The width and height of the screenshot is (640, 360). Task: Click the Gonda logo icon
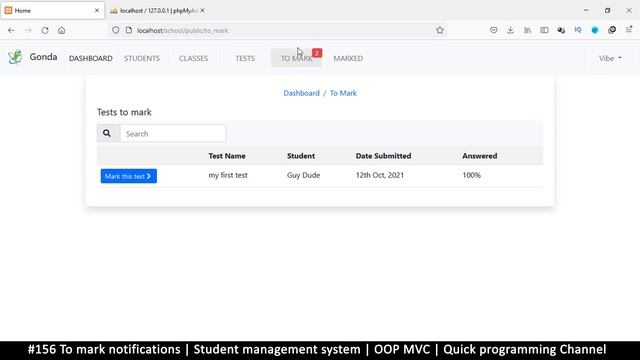15,57
